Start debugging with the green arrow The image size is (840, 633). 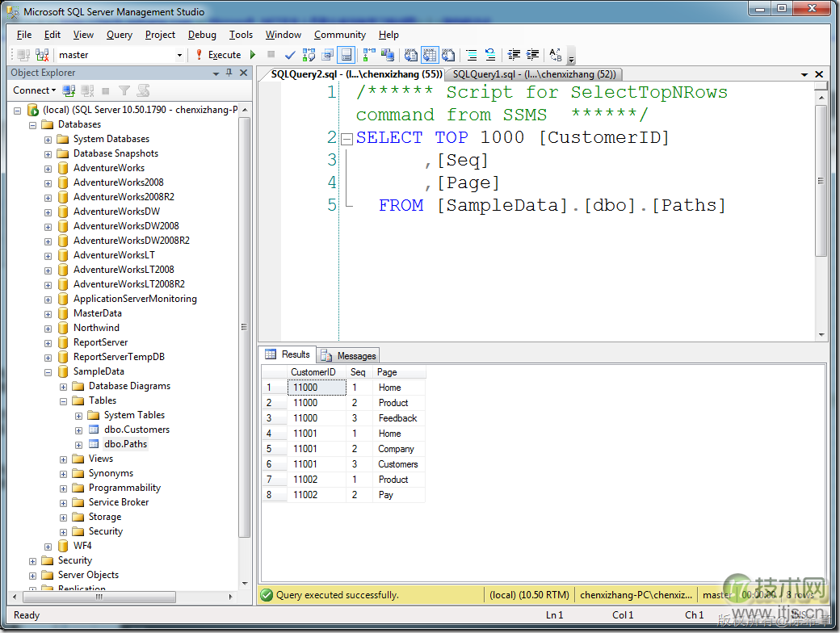point(253,55)
